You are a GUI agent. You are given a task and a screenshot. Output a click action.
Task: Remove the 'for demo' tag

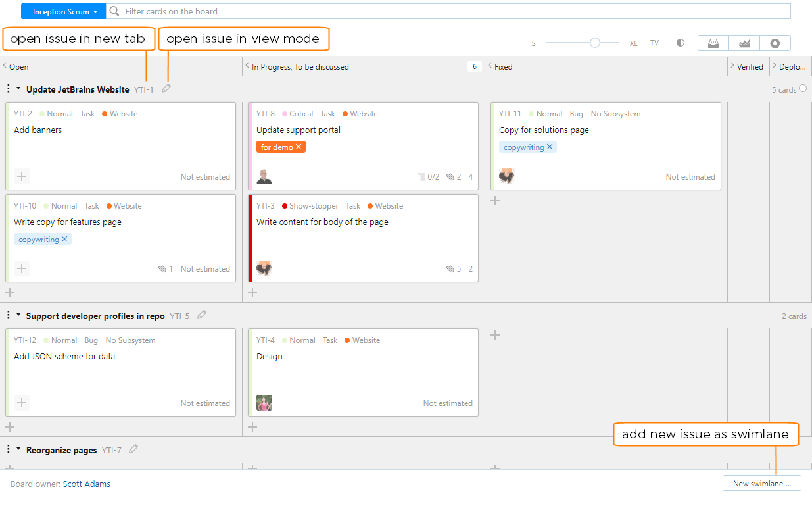(x=299, y=147)
